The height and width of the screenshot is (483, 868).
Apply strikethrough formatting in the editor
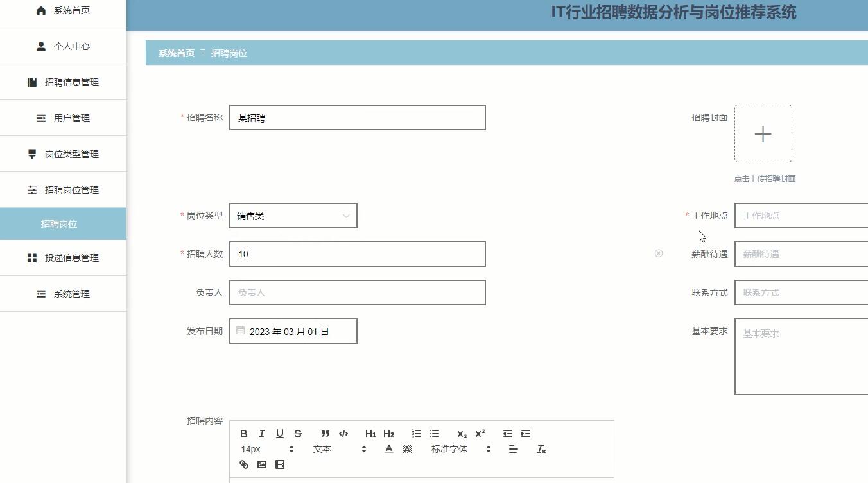click(x=297, y=433)
